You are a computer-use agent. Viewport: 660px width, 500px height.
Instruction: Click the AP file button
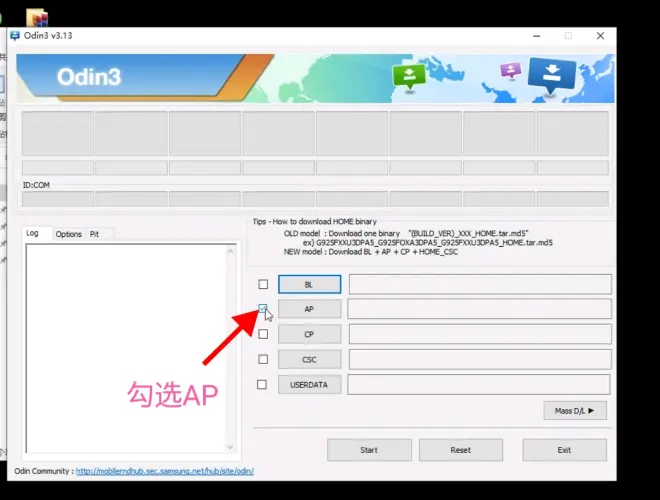(309, 309)
